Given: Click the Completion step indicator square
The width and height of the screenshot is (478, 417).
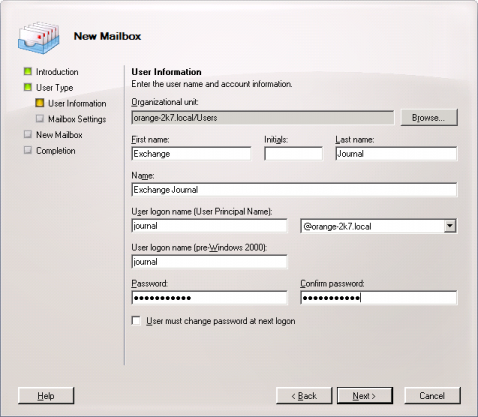Looking at the screenshot, I should [28, 150].
